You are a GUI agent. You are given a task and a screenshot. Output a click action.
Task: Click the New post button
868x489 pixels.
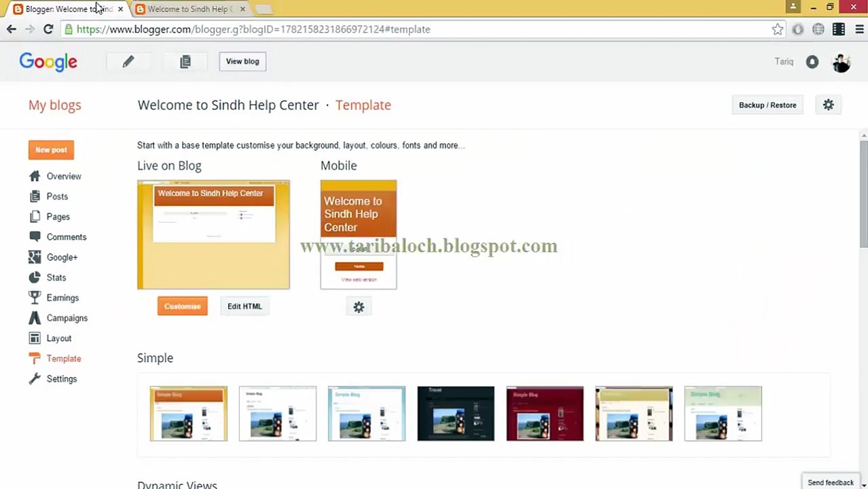51,149
